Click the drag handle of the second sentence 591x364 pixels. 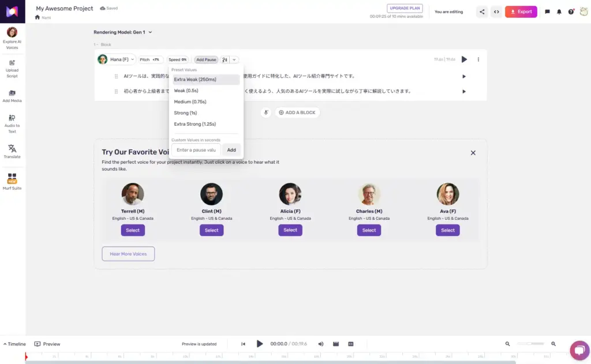(116, 91)
